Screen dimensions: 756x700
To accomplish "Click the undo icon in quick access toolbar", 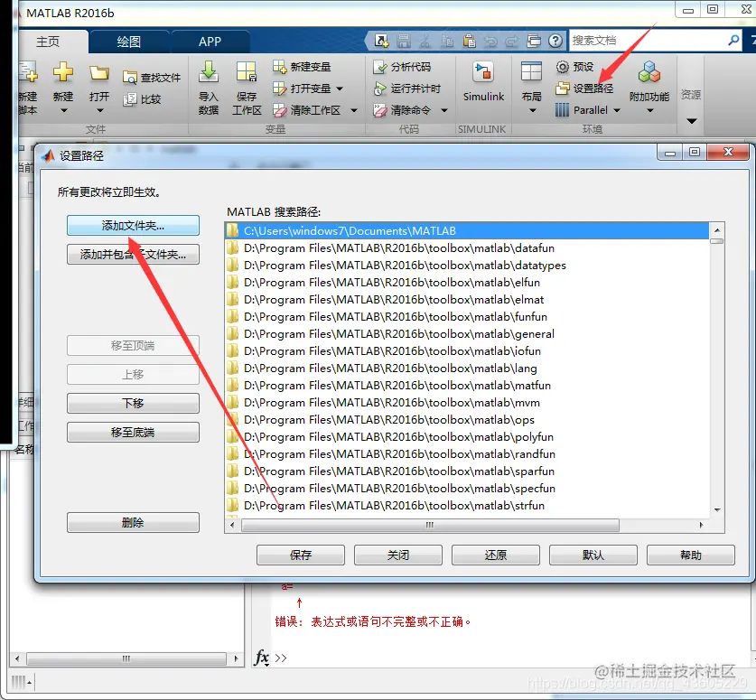I will point(490,41).
